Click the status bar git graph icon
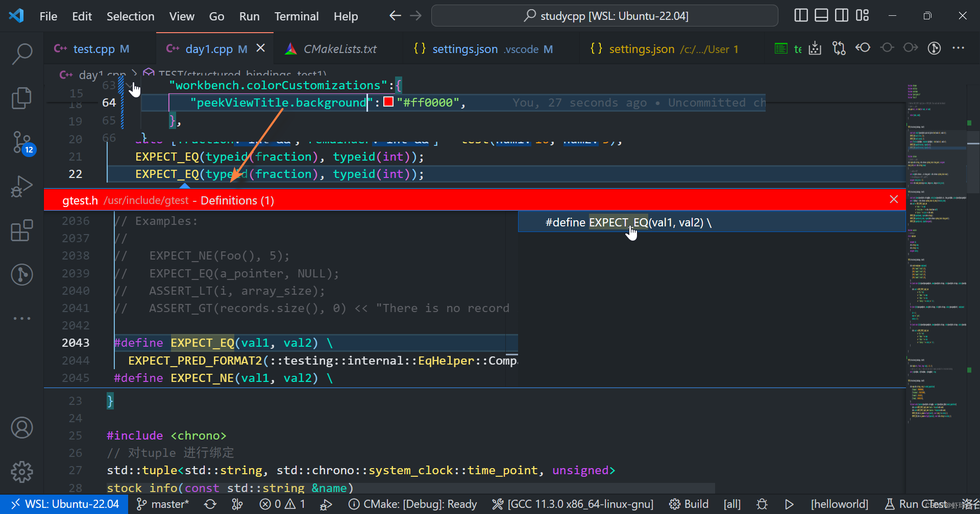The height and width of the screenshot is (514, 980). [237, 504]
